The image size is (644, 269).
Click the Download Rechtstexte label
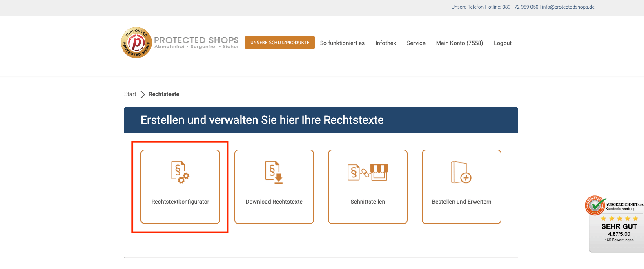coord(274,202)
